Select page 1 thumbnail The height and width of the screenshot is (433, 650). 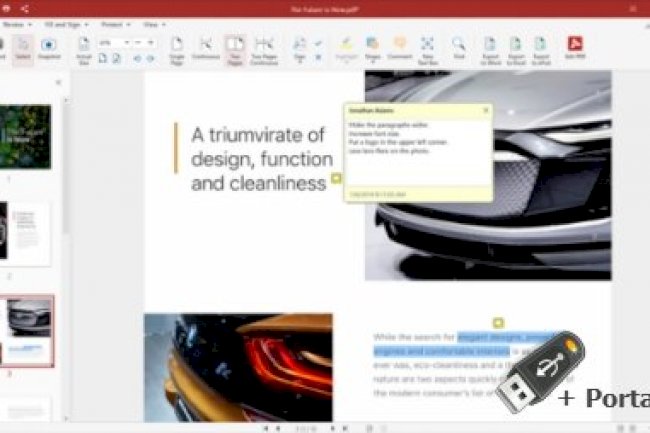pyautogui.click(x=25, y=137)
